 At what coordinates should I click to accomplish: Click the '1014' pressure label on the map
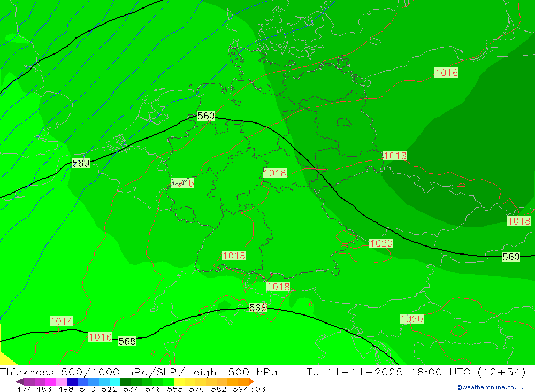coord(62,321)
